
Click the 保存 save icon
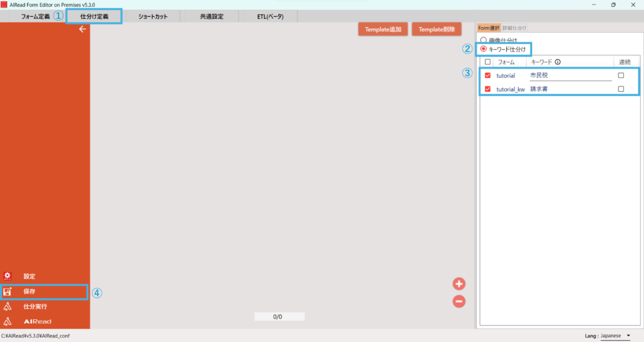(x=8, y=292)
